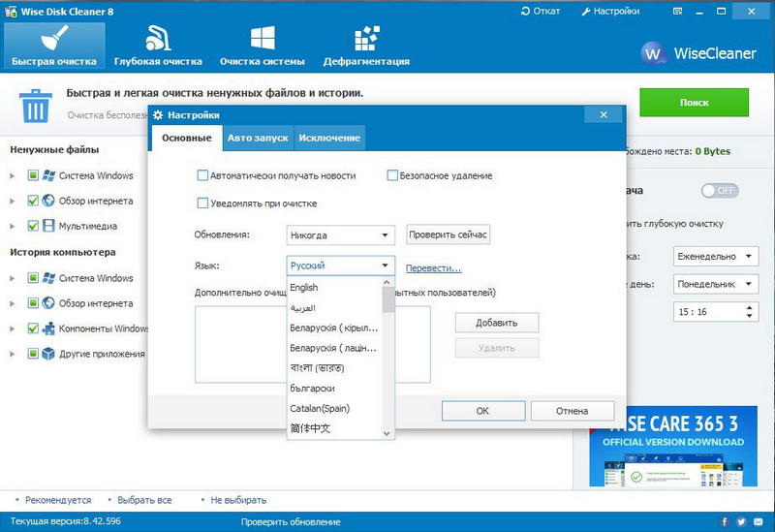This screenshot has height=532, width=775.
Task: Click Проверить сейчас button
Action: [x=448, y=235]
